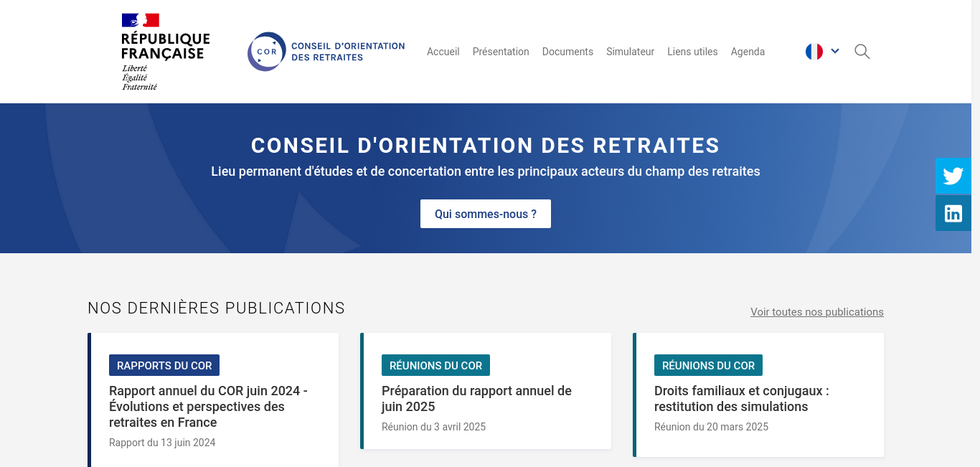Image resolution: width=980 pixels, height=467 pixels.
Task: Open the LinkedIn share button
Action: [953, 213]
